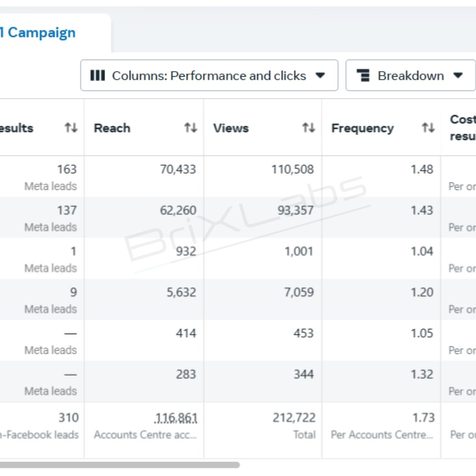Screen dimensions: 476x476
Task: Click the Frequency sort arrows icon
Action: point(428,128)
